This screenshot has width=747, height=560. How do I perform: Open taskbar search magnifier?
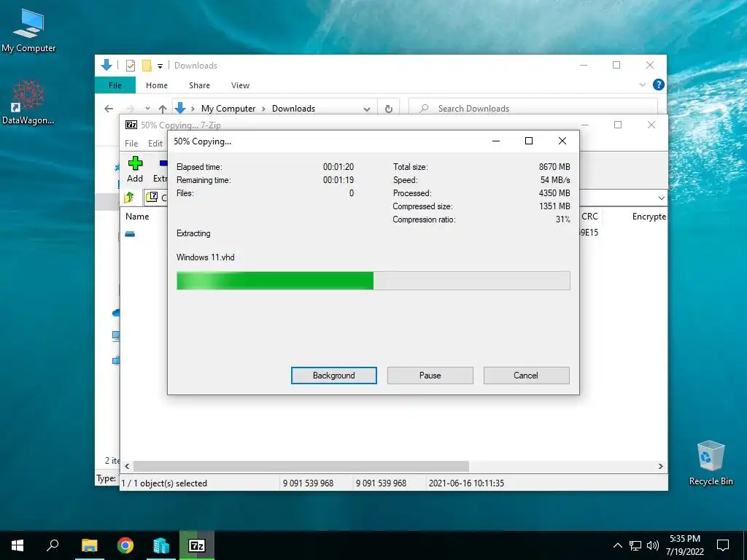pyautogui.click(x=53, y=545)
